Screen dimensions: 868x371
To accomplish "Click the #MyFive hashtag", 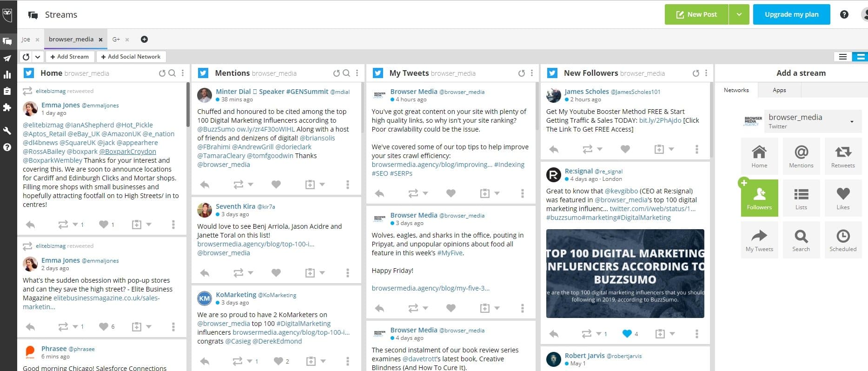I will [450, 253].
